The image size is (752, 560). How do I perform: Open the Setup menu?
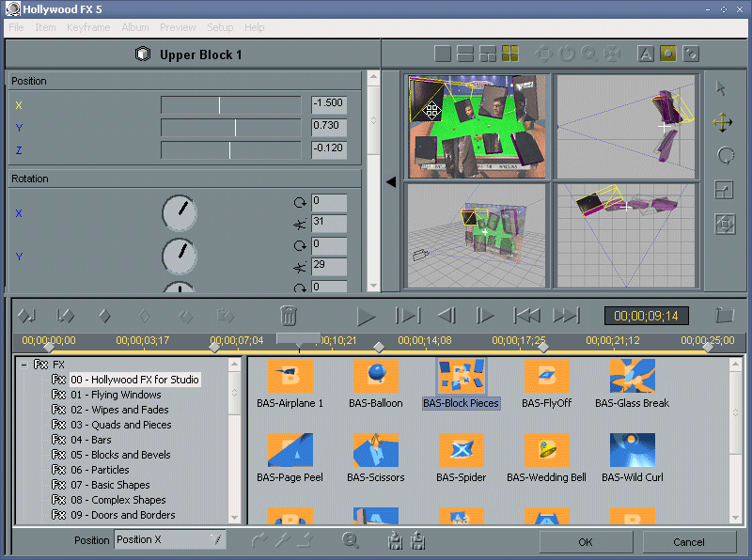220,27
